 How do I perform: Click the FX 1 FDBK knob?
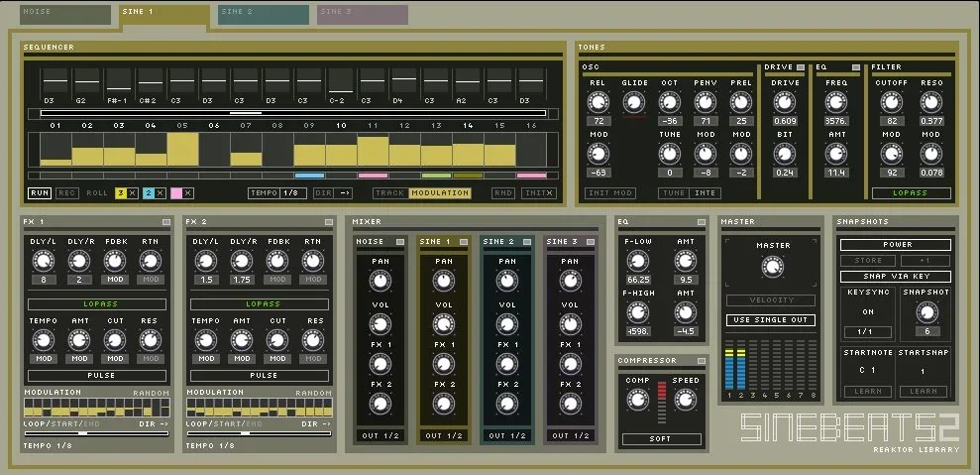click(115, 261)
